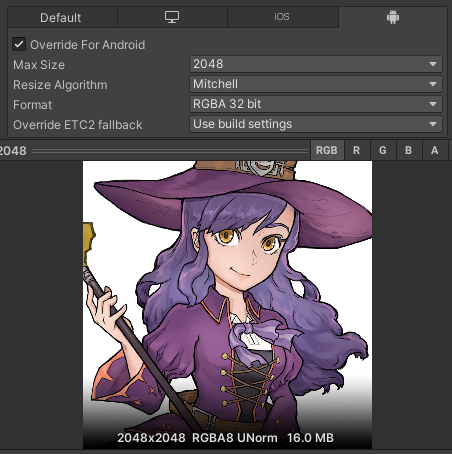The width and height of the screenshot is (452, 454).
Task: Click the Override ETC2 fallback label
Action: click(78, 125)
